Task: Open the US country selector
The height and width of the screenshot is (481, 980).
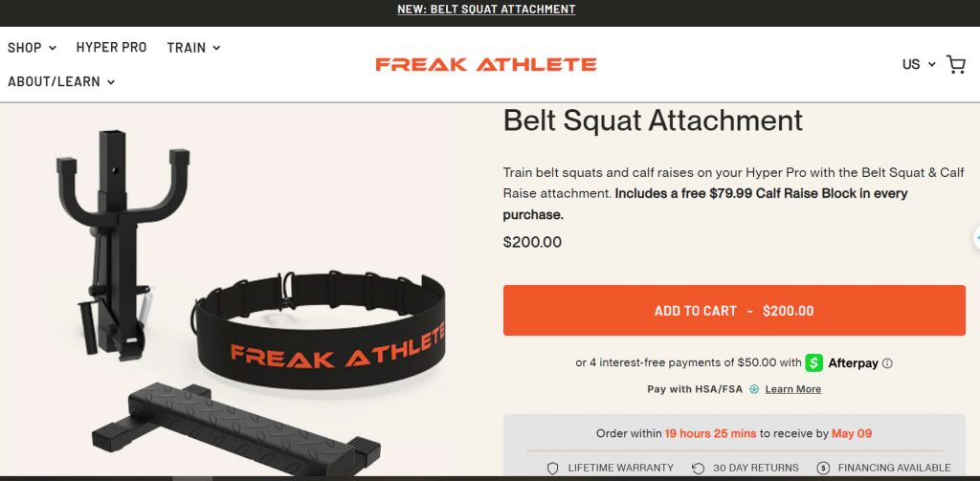Action: pyautogui.click(x=919, y=64)
